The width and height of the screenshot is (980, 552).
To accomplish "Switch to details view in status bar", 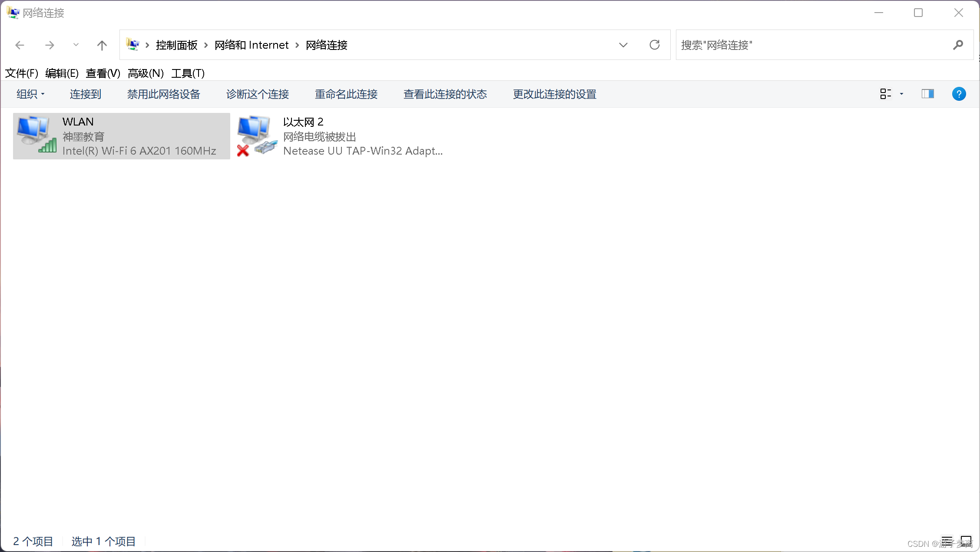I will click(x=947, y=541).
